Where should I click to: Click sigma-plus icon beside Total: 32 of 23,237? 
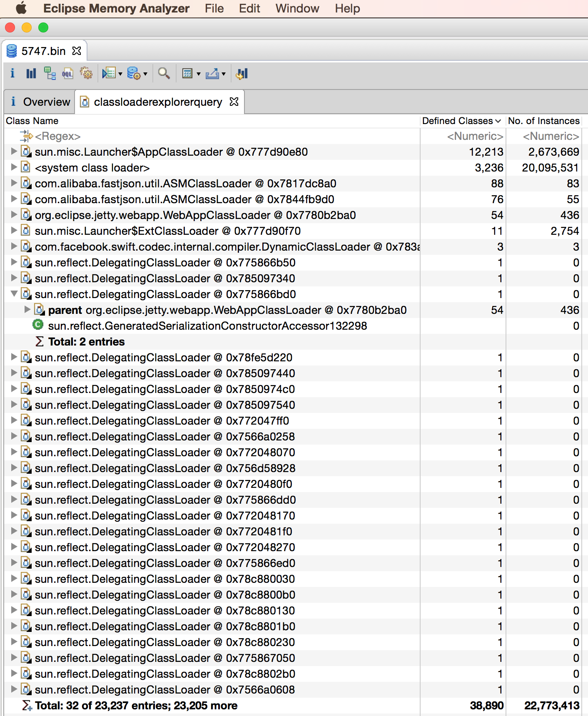click(x=27, y=705)
